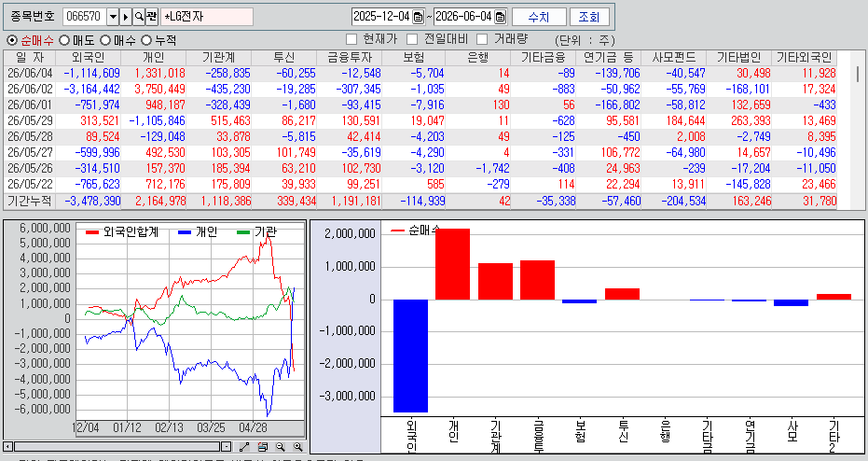Click the 은행 column header
Screen dimensions: 868x461
[477, 58]
